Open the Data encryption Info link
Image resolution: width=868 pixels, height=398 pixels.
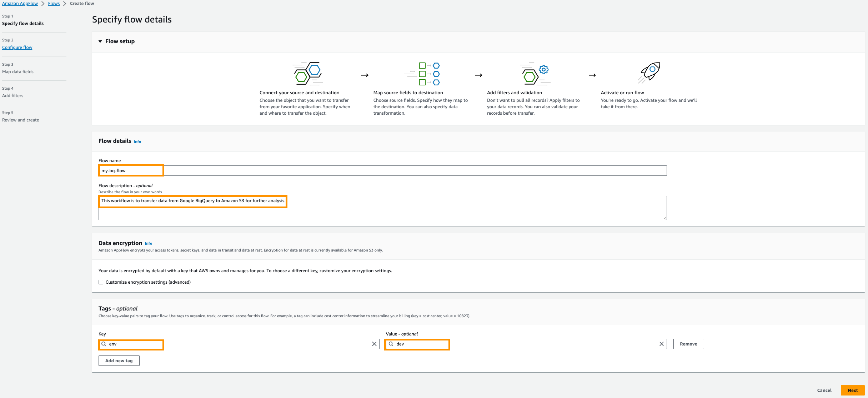click(x=148, y=243)
